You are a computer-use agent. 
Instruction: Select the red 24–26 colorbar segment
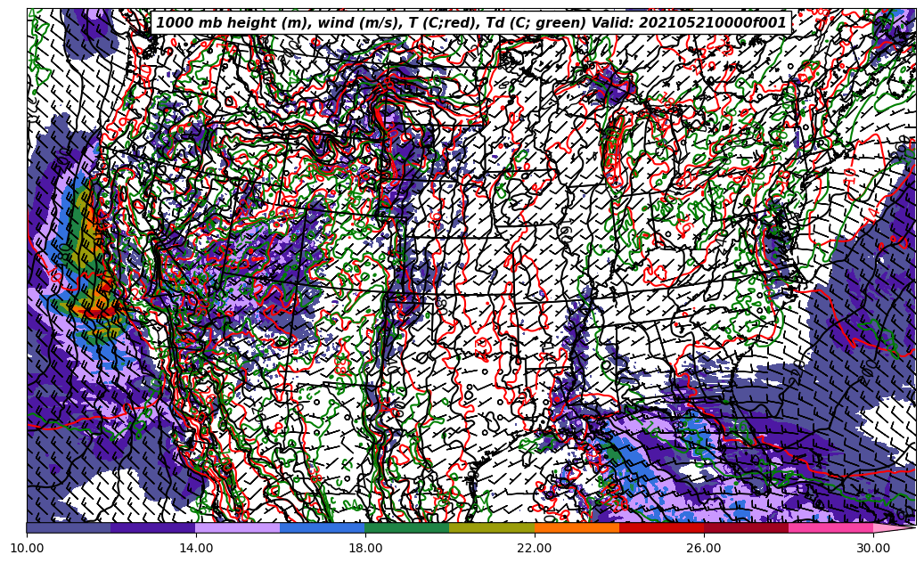(661, 527)
